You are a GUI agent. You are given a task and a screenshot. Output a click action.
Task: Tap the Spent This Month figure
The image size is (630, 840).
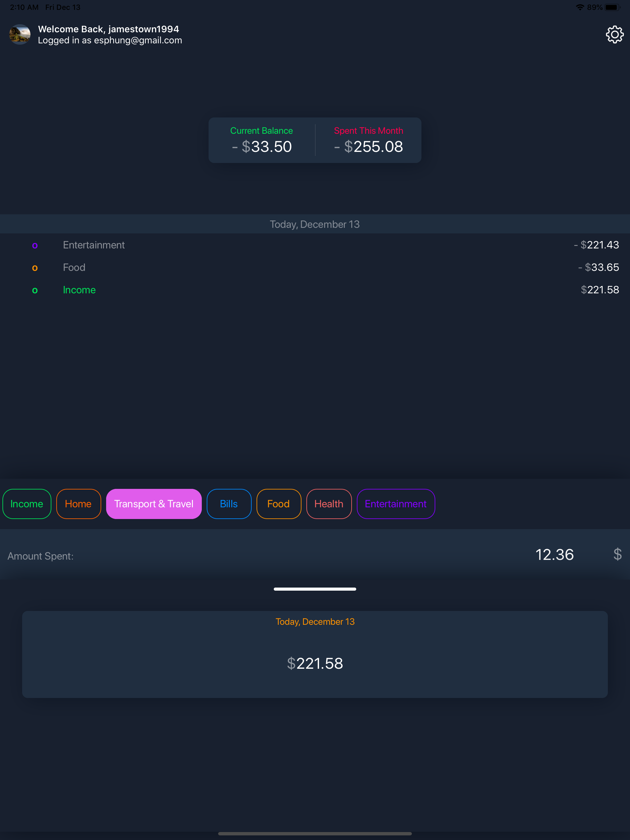pyautogui.click(x=369, y=147)
